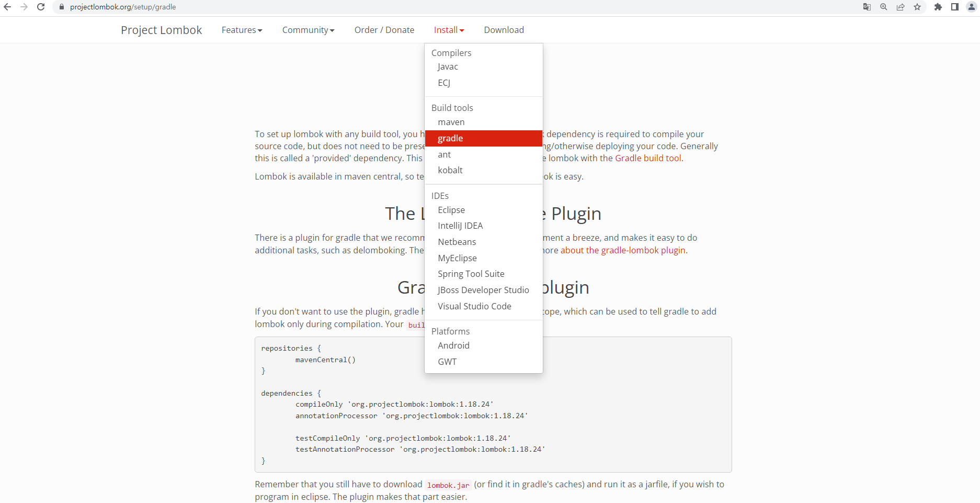Select Visual Studio Code entry
This screenshot has height=503, width=980.
[x=484, y=306]
